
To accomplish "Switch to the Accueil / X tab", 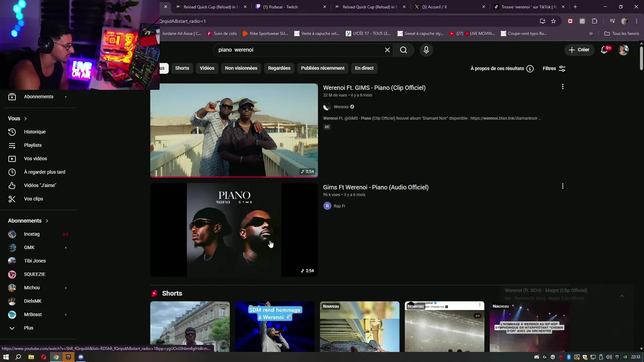I will [x=448, y=7].
